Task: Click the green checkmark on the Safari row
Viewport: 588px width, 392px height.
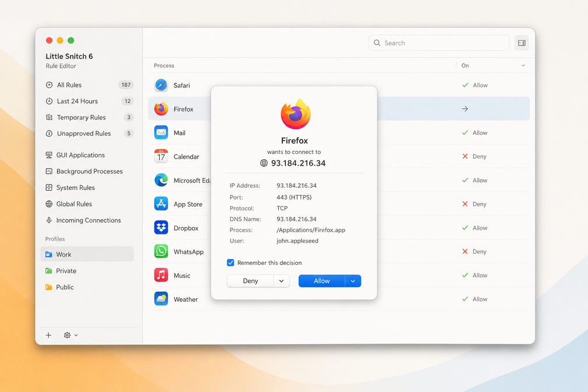Action: [465, 85]
